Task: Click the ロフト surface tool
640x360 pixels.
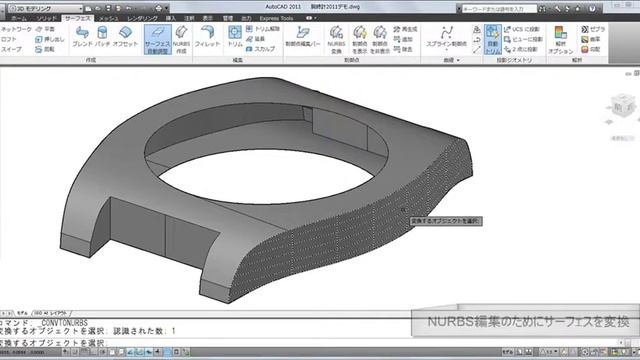Action: point(9,39)
